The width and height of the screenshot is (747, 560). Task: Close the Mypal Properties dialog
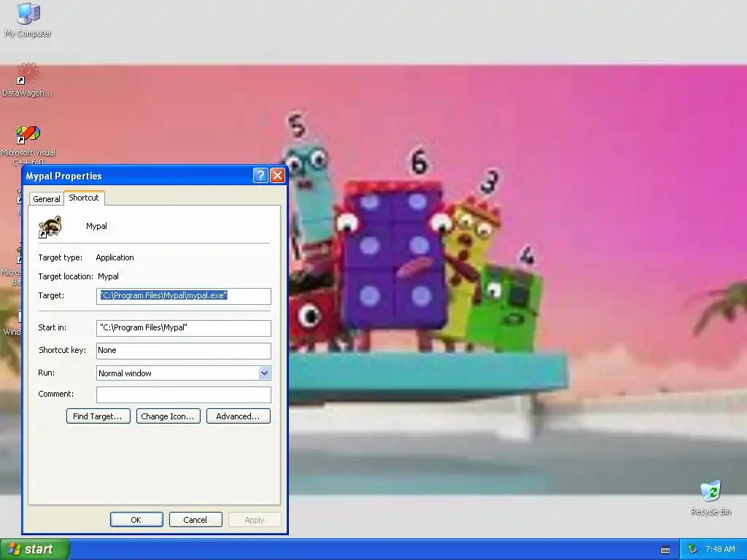(277, 176)
